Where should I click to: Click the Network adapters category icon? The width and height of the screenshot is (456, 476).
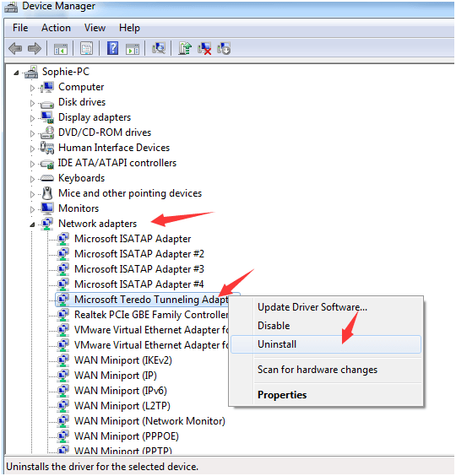(x=47, y=224)
